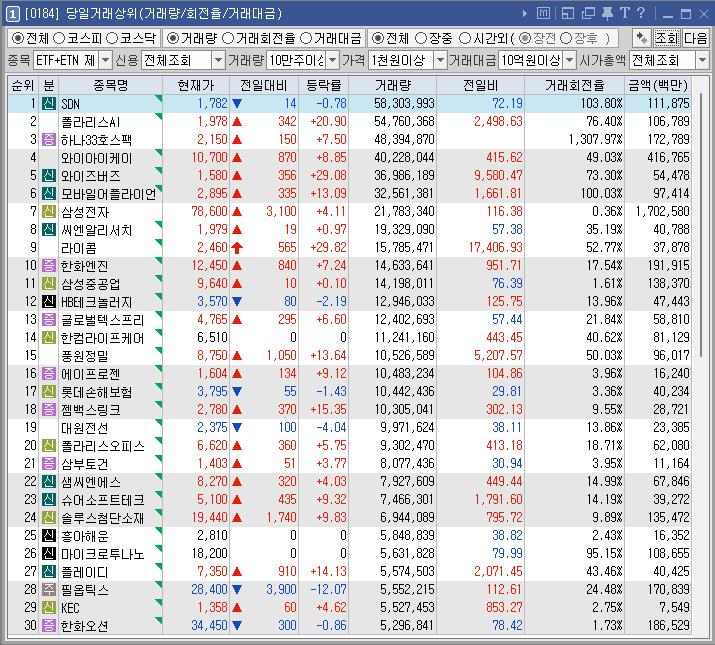715x645 pixels.
Task: Click the 대원전선 stock name
Action: pyautogui.click(x=85, y=428)
